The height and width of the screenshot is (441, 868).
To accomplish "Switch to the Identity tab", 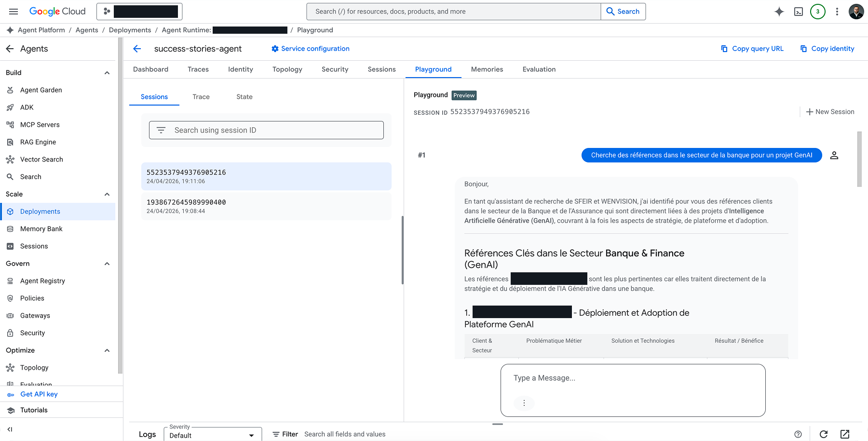I will point(241,69).
